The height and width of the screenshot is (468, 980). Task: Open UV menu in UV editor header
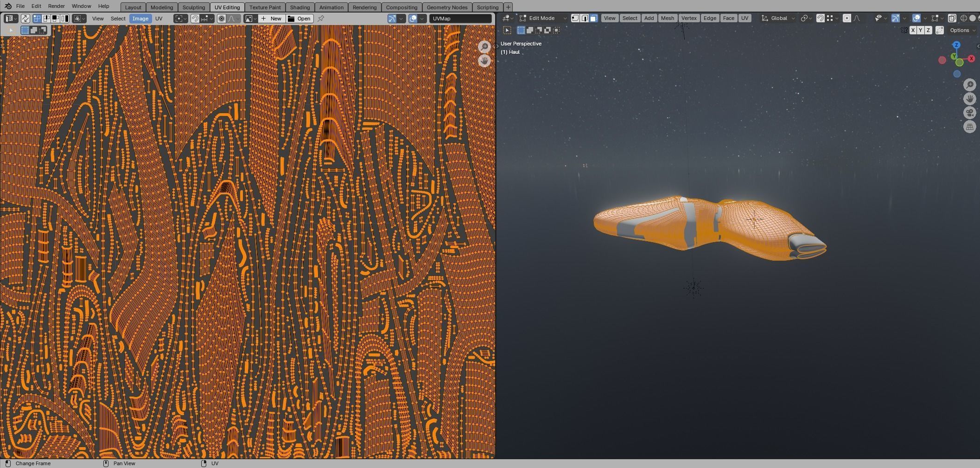[x=159, y=19]
